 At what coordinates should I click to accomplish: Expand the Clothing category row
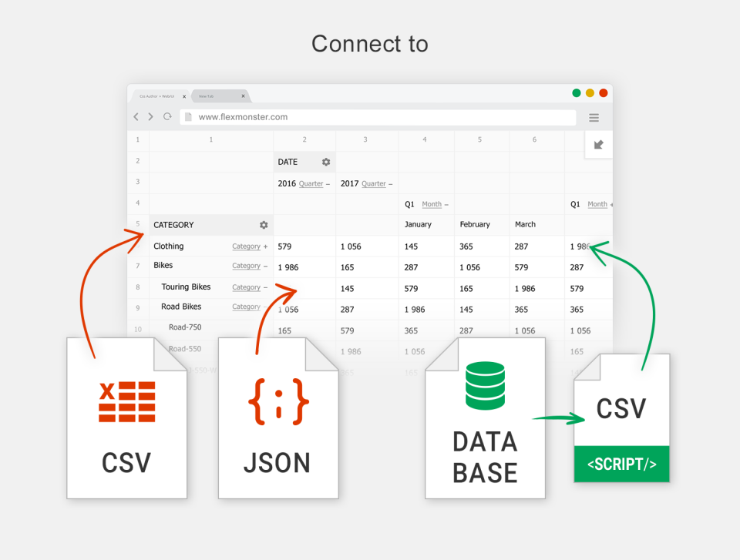[266, 246]
